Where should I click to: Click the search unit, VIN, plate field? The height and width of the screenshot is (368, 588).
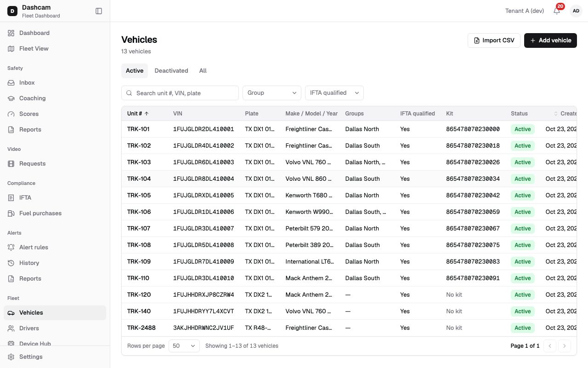pyautogui.click(x=180, y=93)
